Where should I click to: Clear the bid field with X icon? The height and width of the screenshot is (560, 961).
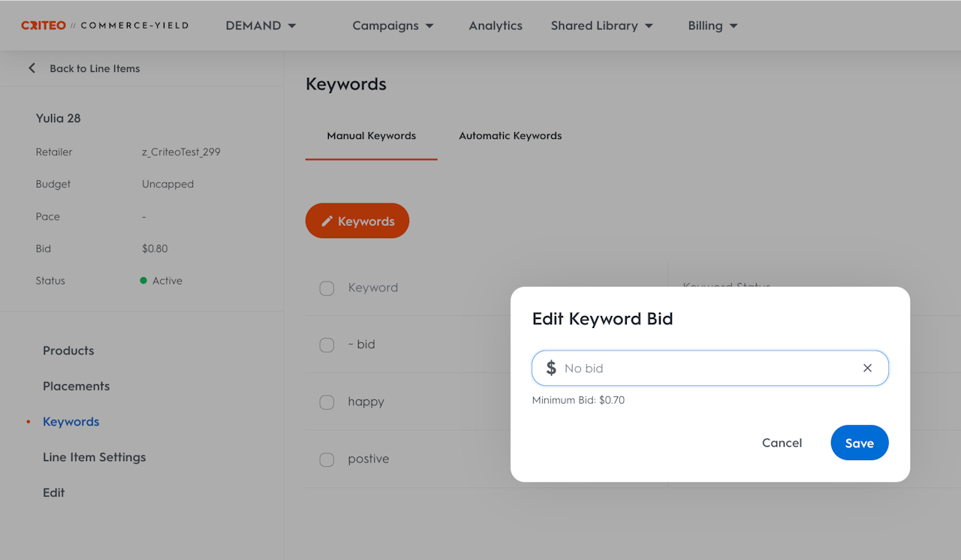point(867,368)
